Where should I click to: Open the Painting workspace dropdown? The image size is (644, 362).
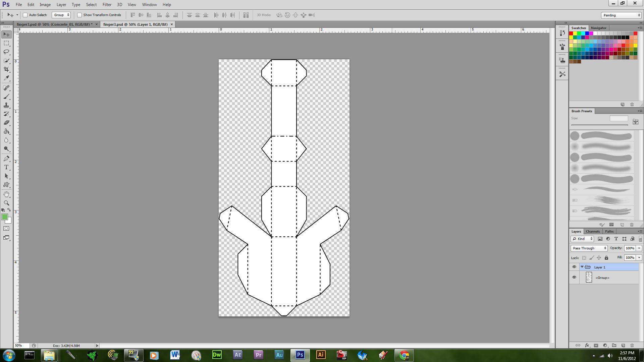[x=621, y=15]
